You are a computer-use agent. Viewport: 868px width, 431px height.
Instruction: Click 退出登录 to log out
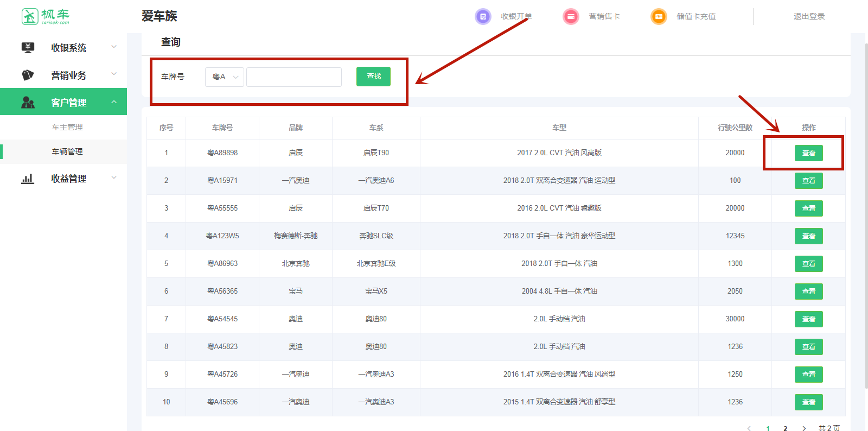[x=809, y=17]
